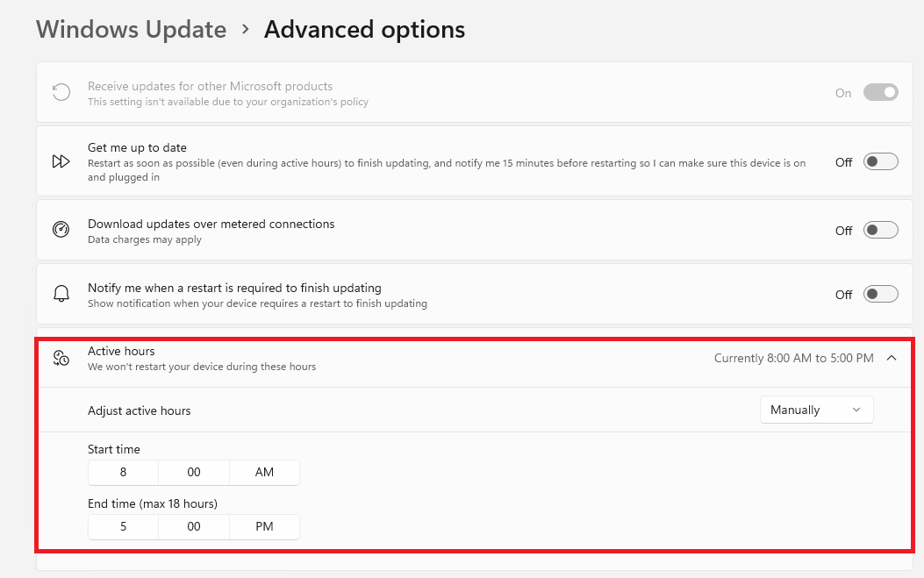
Task: Collapse the Active hours section chevron
Action: (892, 358)
